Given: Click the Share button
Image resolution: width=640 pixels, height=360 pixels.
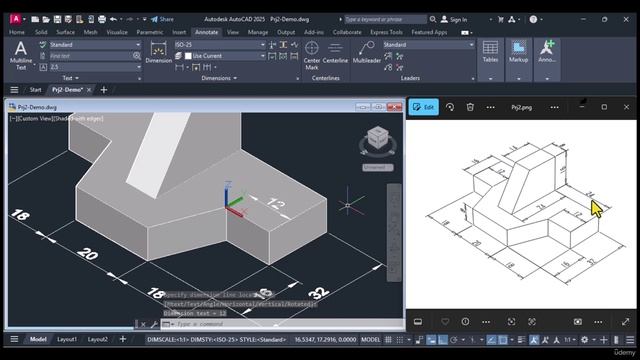Looking at the screenshot, I should click(x=162, y=19).
